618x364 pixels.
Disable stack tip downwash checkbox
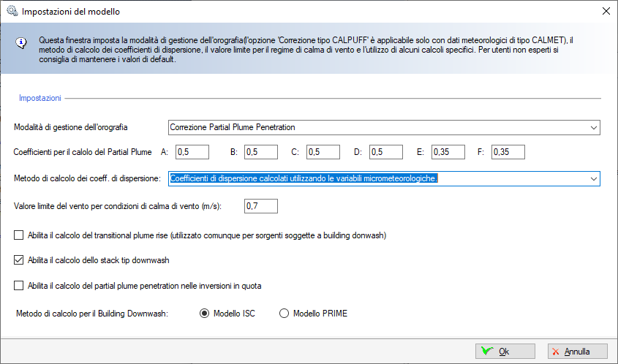(x=19, y=259)
